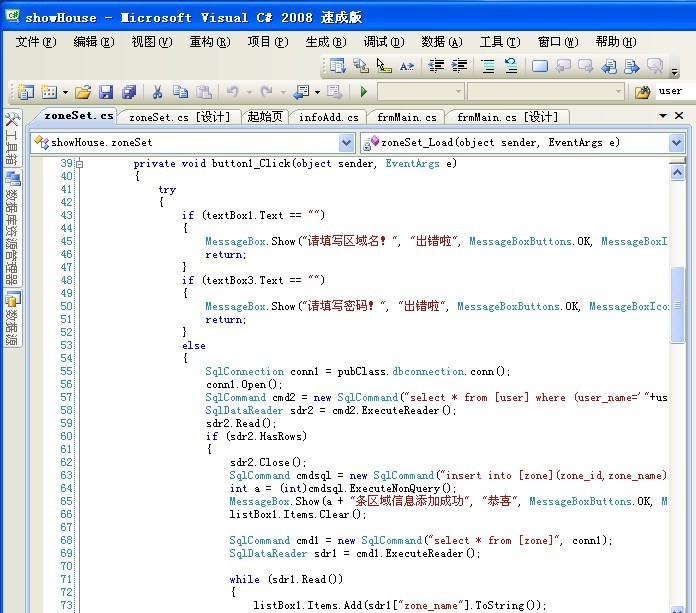Viewport: 696px width, 613px height.
Task: Open the 重构(R) menu
Action: tap(210, 42)
